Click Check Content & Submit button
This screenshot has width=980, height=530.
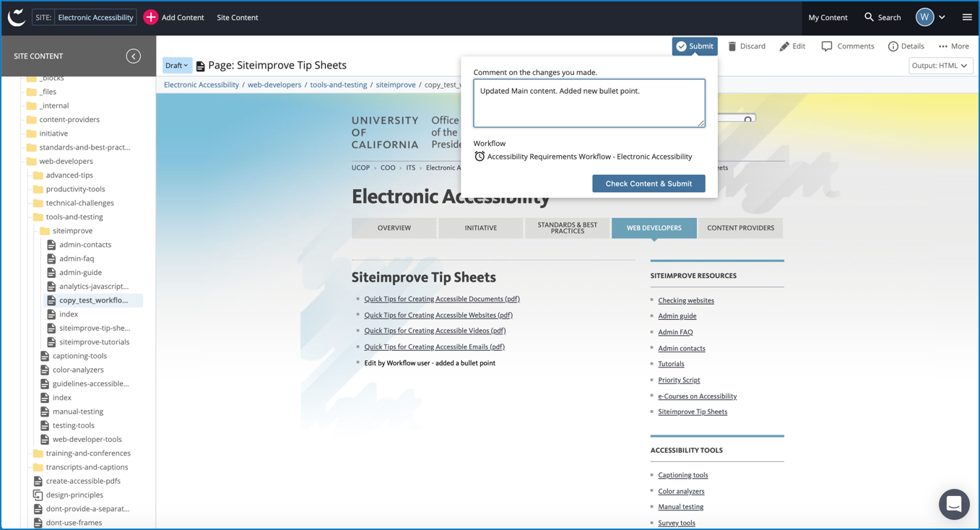649,183
